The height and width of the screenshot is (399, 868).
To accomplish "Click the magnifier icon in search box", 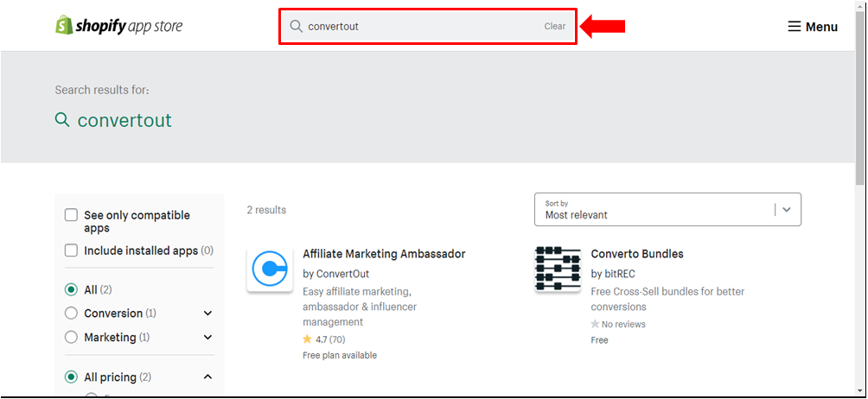I will coord(297,26).
